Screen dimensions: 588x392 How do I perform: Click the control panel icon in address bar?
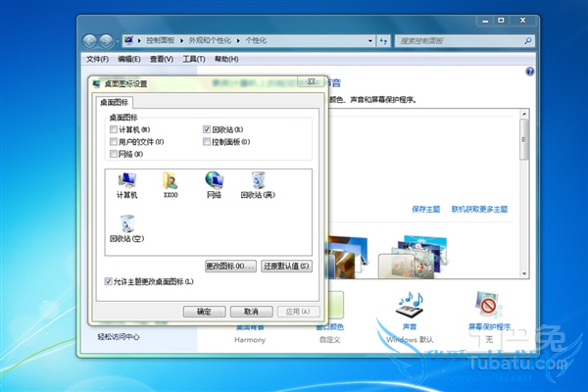click(x=129, y=40)
